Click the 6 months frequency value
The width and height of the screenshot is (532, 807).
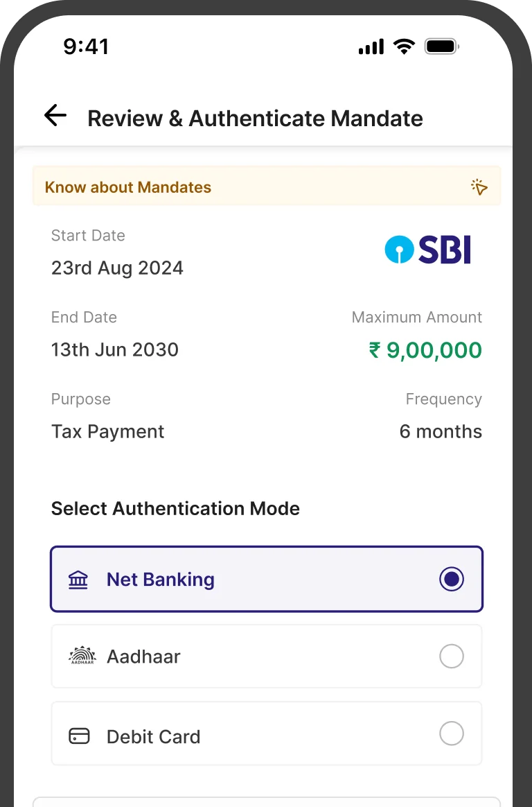click(x=441, y=431)
